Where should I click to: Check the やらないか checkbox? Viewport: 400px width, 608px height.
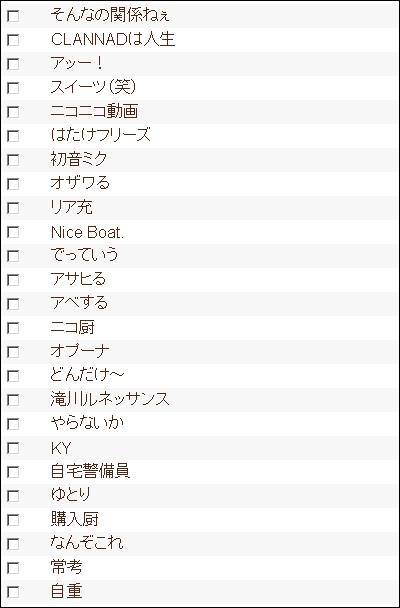(x=13, y=424)
